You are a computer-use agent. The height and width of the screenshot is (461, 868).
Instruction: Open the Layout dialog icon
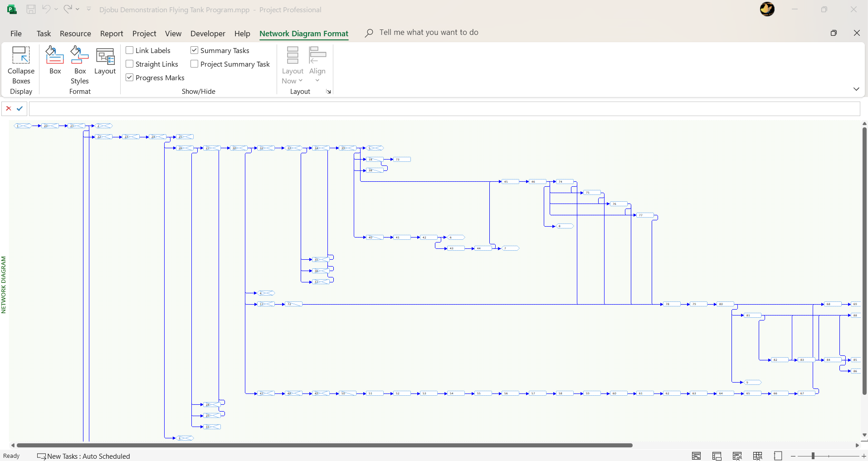tap(105, 60)
